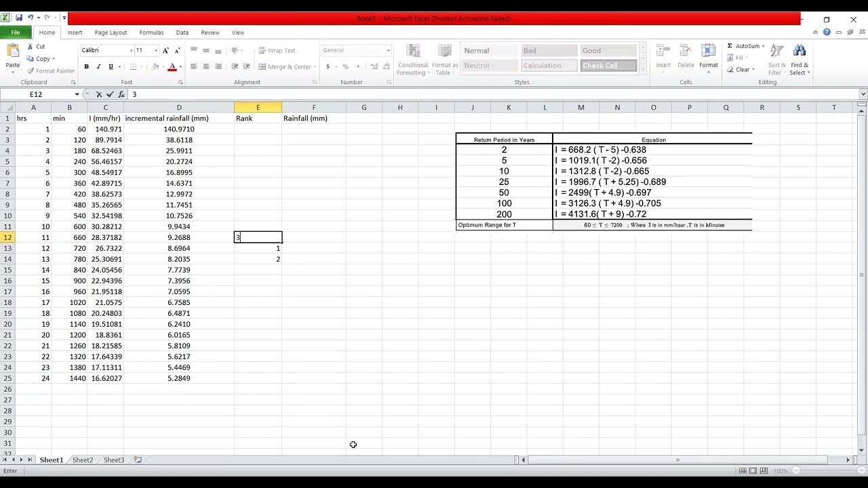Viewport: 868px width, 488px height.
Task: Switch to the Page Layout tab
Action: point(111,33)
